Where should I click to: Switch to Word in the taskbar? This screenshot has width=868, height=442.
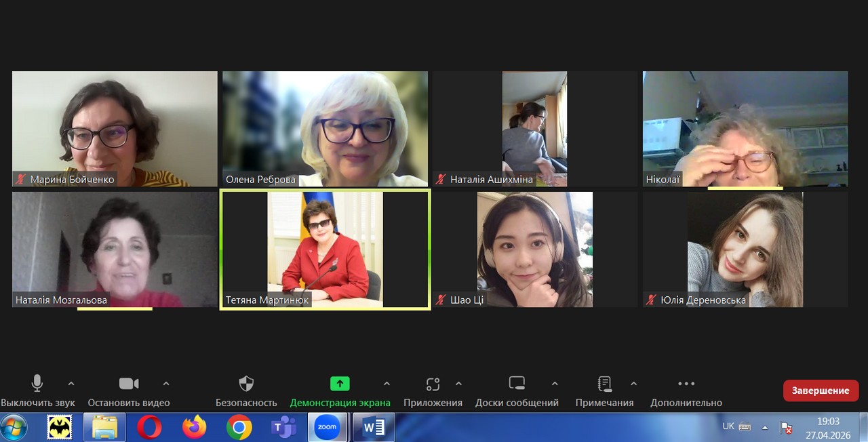pos(374,427)
